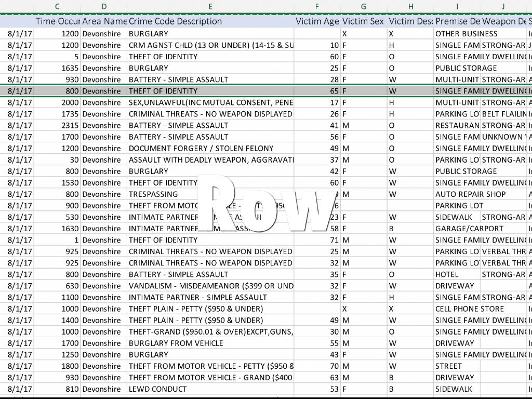Screen dimensions: 532x399
Task: Click column G header letter
Action: pos(363,6)
